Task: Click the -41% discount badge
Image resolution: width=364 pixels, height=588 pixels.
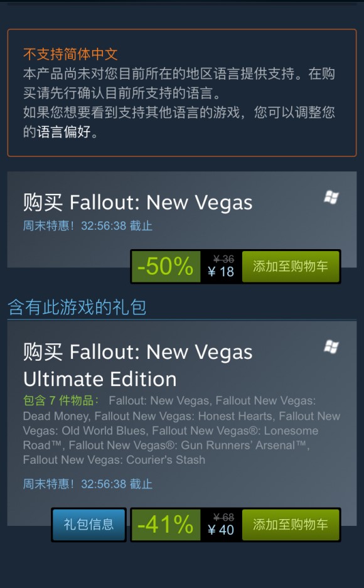Action: pos(165,524)
